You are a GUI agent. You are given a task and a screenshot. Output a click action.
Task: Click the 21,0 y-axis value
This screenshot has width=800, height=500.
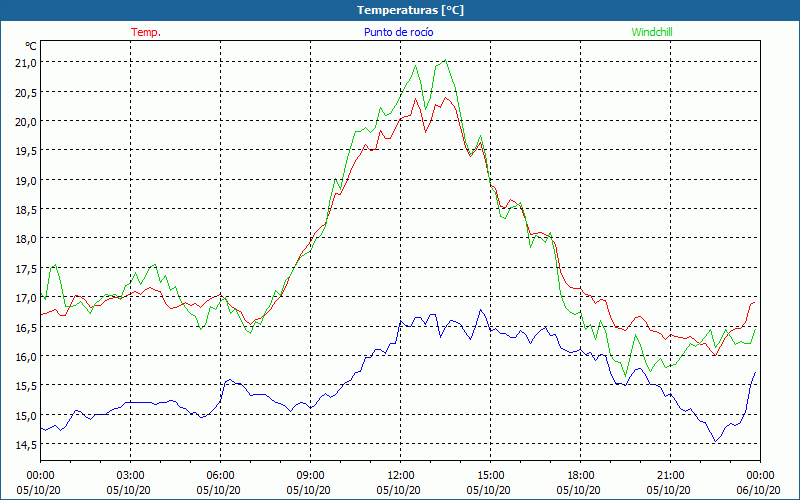(27, 63)
